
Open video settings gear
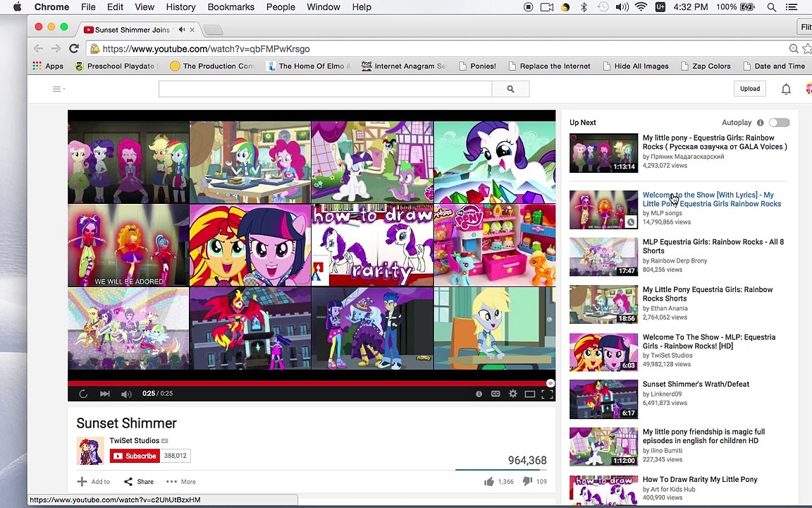point(512,394)
